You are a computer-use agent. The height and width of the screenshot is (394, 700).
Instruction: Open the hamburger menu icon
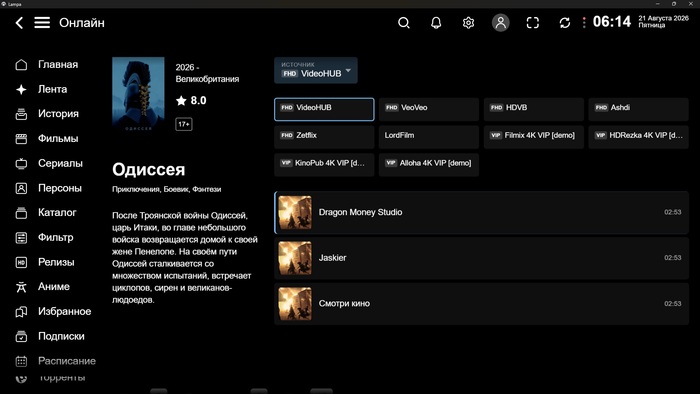42,23
